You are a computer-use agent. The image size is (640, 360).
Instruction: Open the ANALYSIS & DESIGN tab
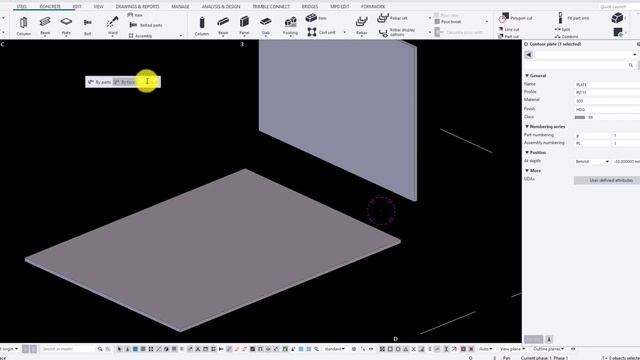click(221, 7)
